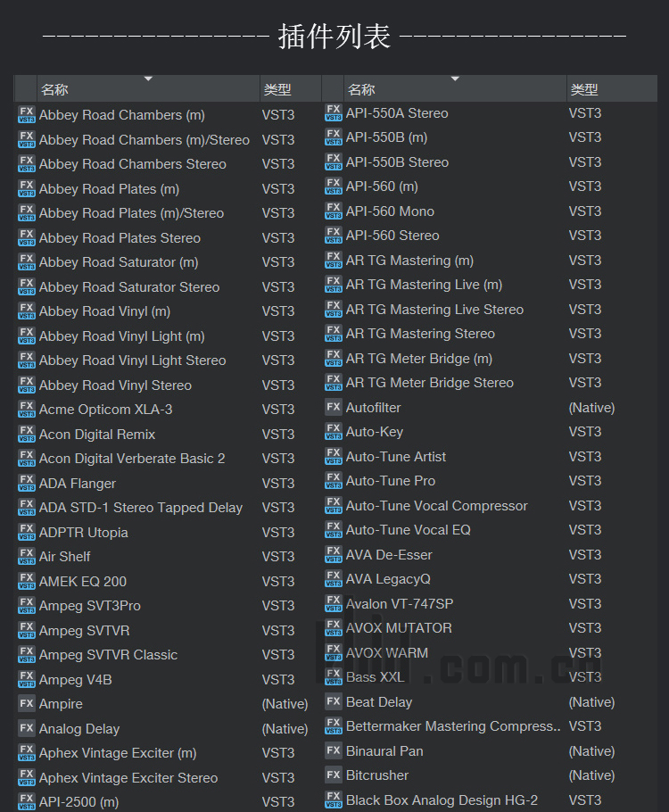Click the FX icon beside Beat Delay
Screen dimensions: 669x812
[x=333, y=701]
